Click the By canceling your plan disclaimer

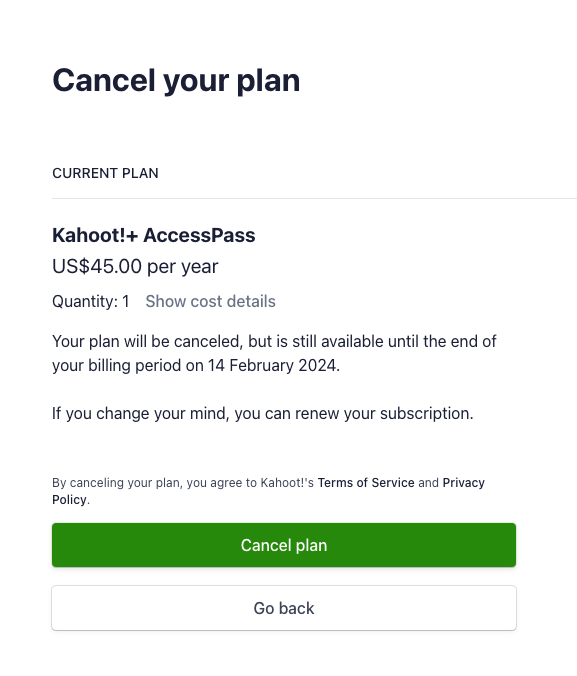(x=268, y=491)
